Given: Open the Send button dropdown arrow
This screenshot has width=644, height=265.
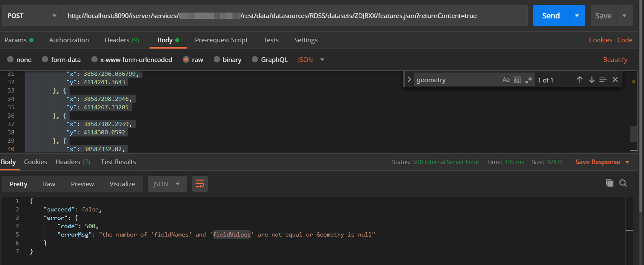Looking at the screenshot, I should 577,15.
